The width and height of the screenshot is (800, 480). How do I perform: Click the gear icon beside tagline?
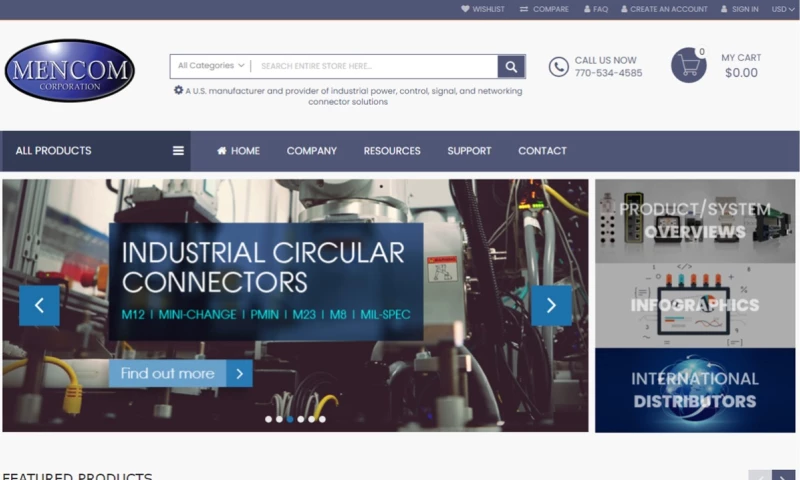(178, 90)
